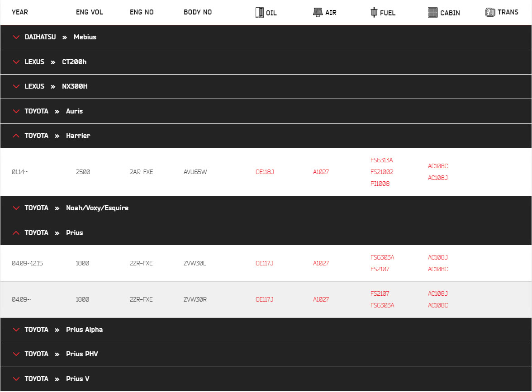
Task: Collapse the TOYOTA Harrier section chevron
Action: tap(16, 136)
